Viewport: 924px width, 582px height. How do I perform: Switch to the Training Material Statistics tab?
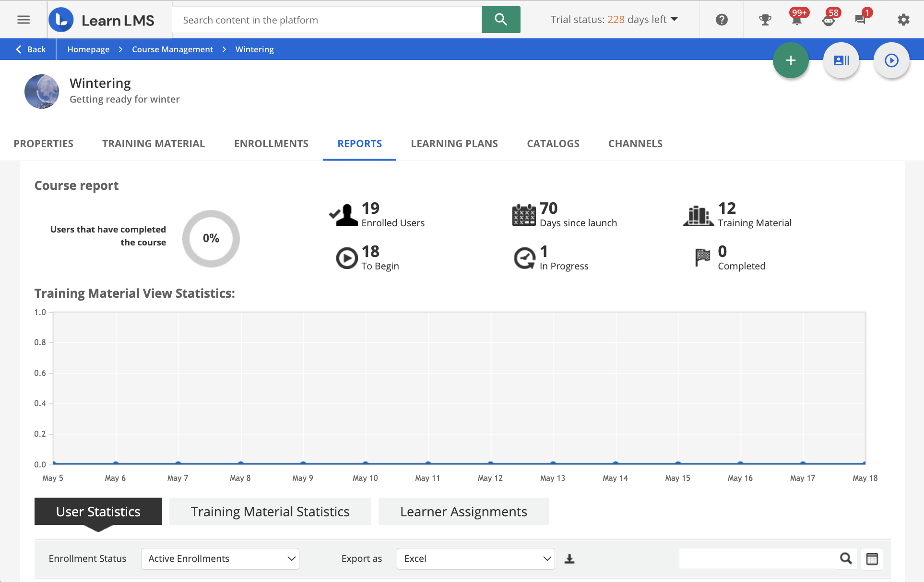[x=270, y=511]
